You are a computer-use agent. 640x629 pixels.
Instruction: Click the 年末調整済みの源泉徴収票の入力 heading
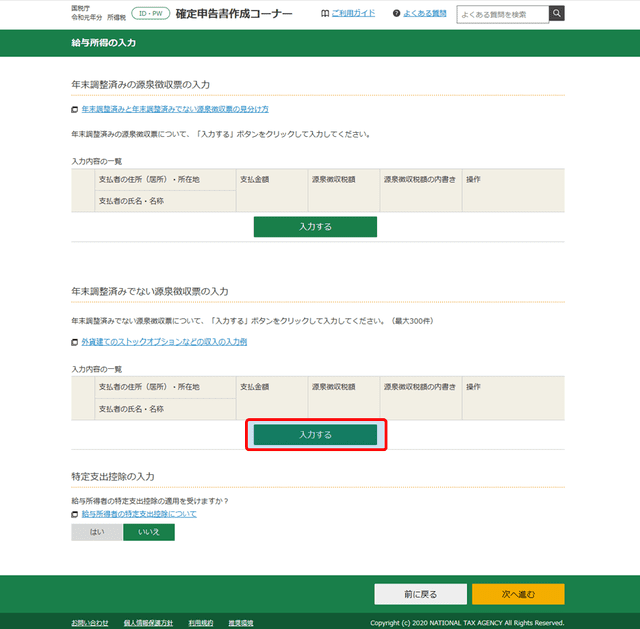tap(140, 84)
